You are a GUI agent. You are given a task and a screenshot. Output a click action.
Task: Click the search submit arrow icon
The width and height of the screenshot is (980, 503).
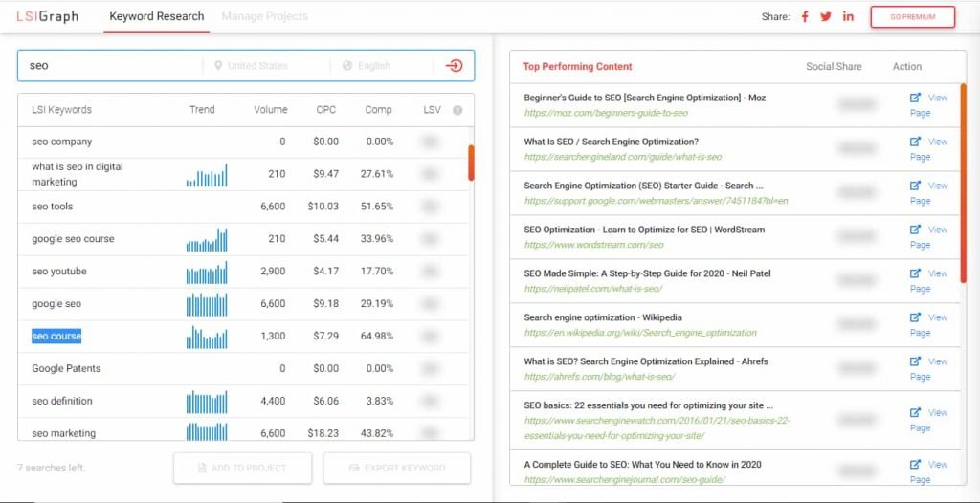(x=454, y=66)
